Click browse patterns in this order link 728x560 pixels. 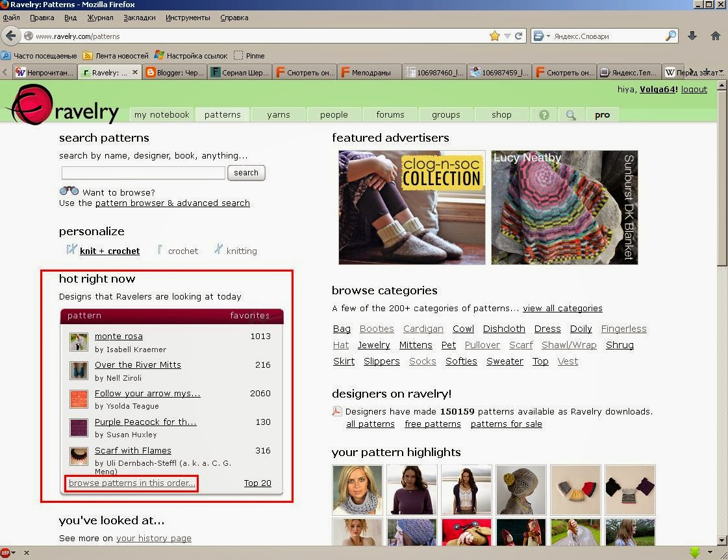click(132, 483)
